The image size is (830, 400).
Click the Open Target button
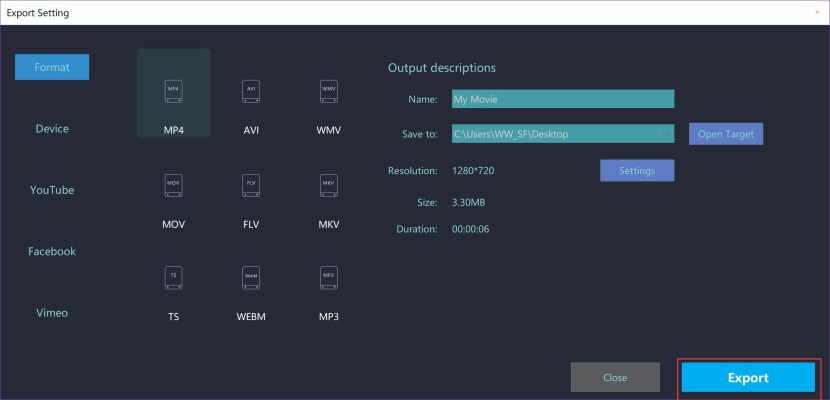[725, 134]
